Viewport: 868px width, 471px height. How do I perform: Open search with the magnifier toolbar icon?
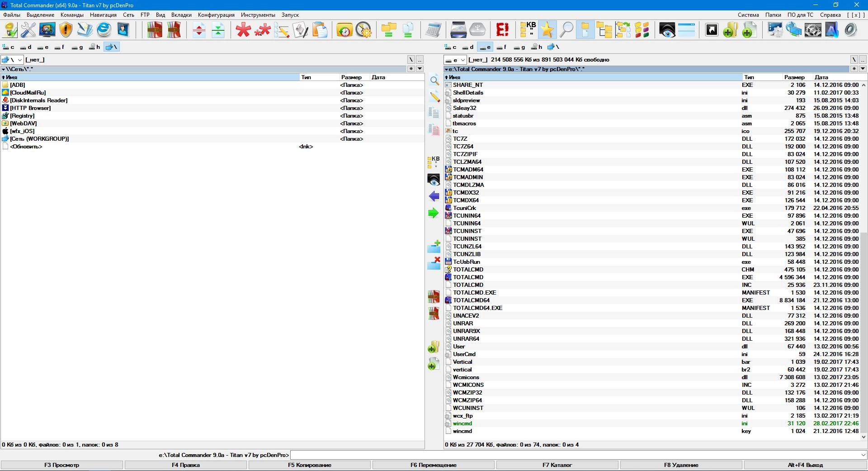coord(566,30)
